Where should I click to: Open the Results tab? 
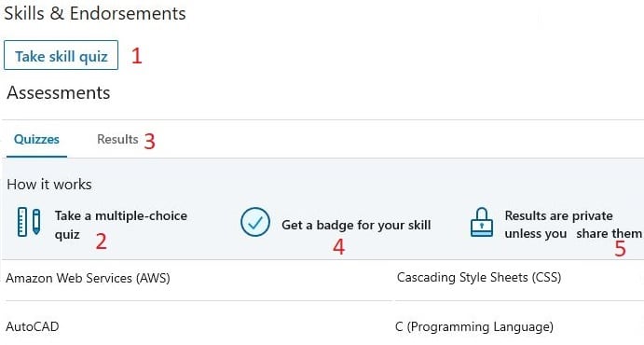[117, 140]
